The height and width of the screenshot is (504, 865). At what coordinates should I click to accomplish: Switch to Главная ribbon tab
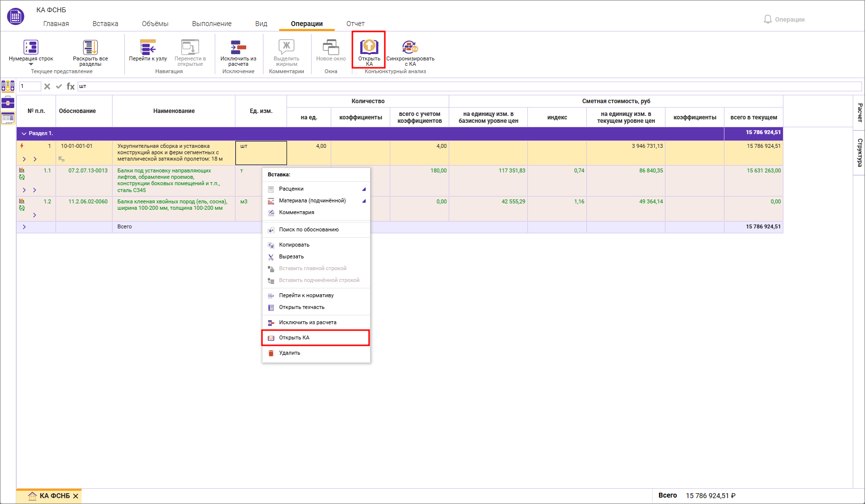point(56,24)
